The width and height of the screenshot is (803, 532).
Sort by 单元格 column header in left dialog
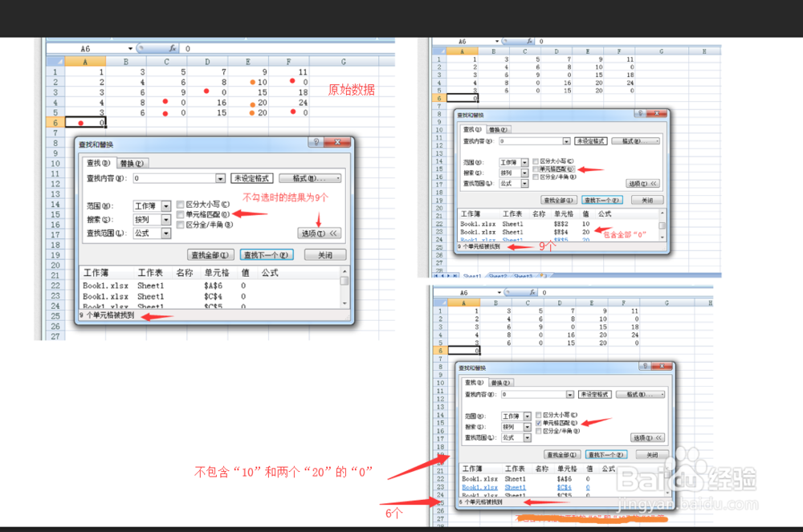point(217,273)
